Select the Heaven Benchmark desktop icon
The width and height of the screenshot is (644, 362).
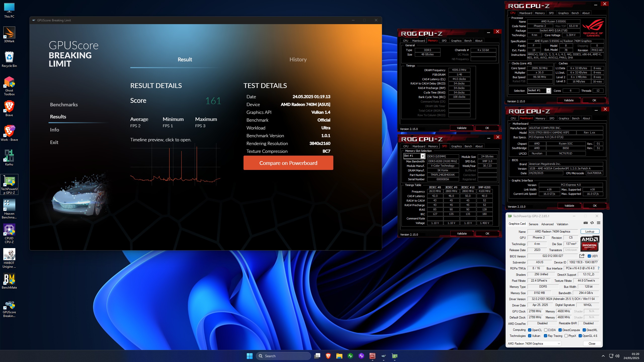click(9, 209)
